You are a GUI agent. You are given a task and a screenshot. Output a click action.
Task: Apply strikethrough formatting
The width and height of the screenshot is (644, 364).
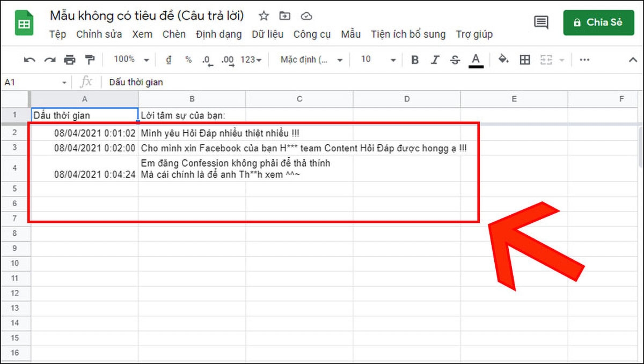pos(455,60)
